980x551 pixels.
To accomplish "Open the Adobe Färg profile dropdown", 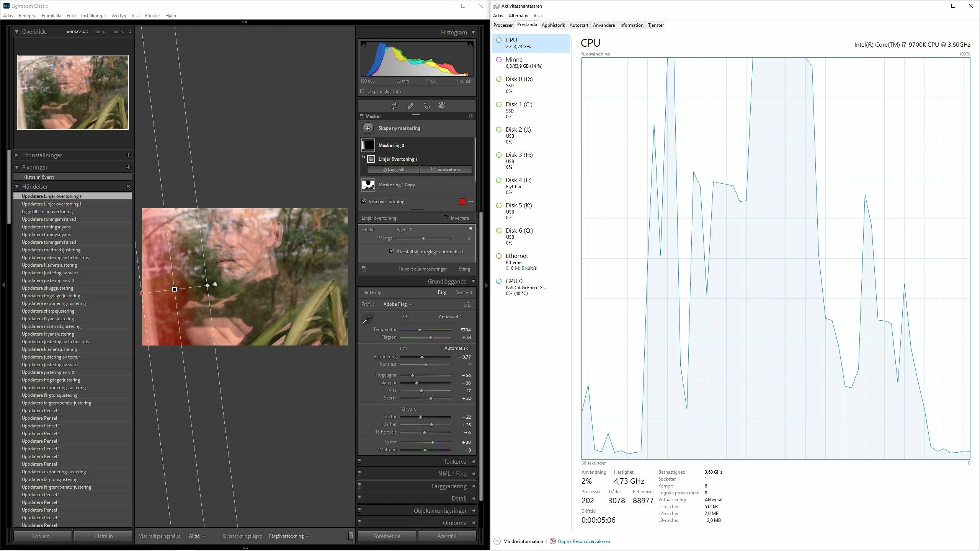I will pos(397,304).
